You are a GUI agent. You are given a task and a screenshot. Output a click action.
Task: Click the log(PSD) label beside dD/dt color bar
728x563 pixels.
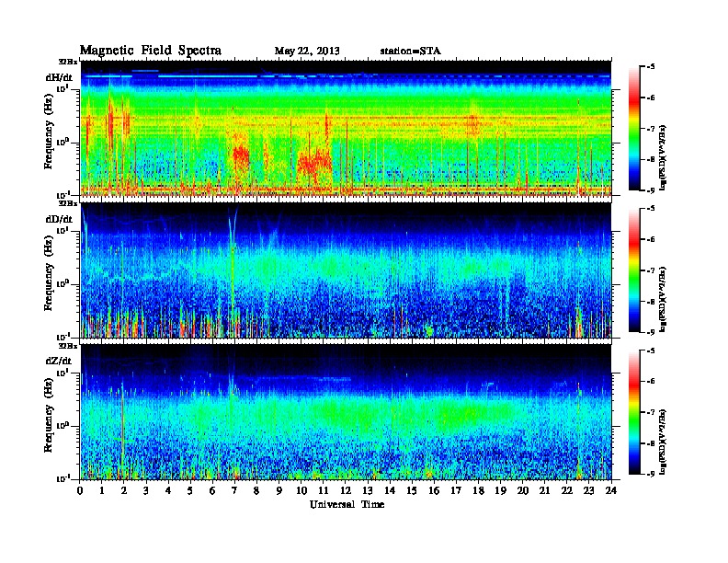point(663,299)
